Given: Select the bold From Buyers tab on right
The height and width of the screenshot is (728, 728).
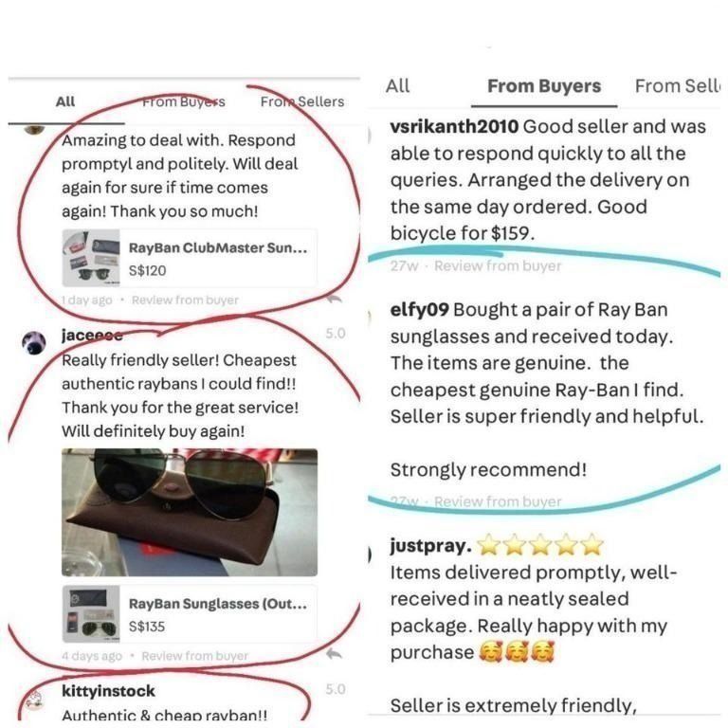Looking at the screenshot, I should 544,86.
